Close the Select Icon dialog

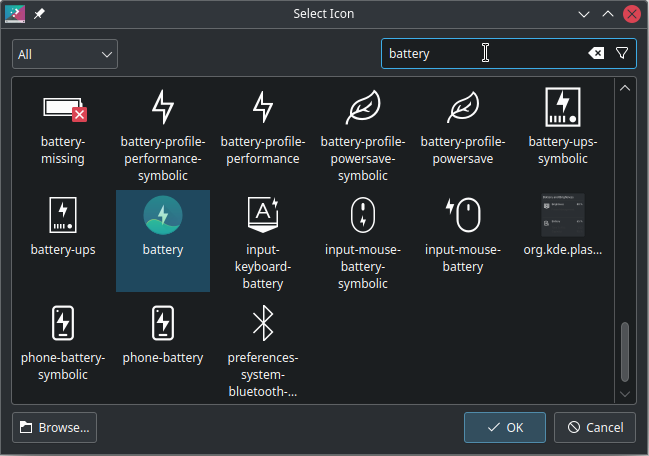(632, 14)
